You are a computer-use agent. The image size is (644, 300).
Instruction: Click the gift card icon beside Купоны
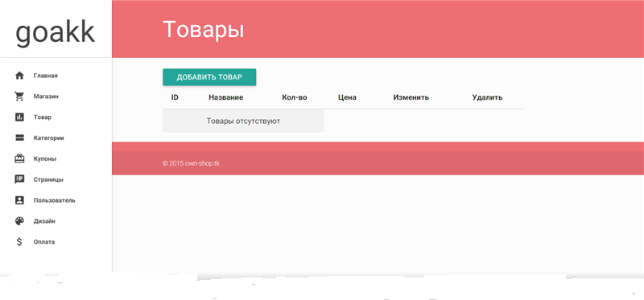(19, 158)
